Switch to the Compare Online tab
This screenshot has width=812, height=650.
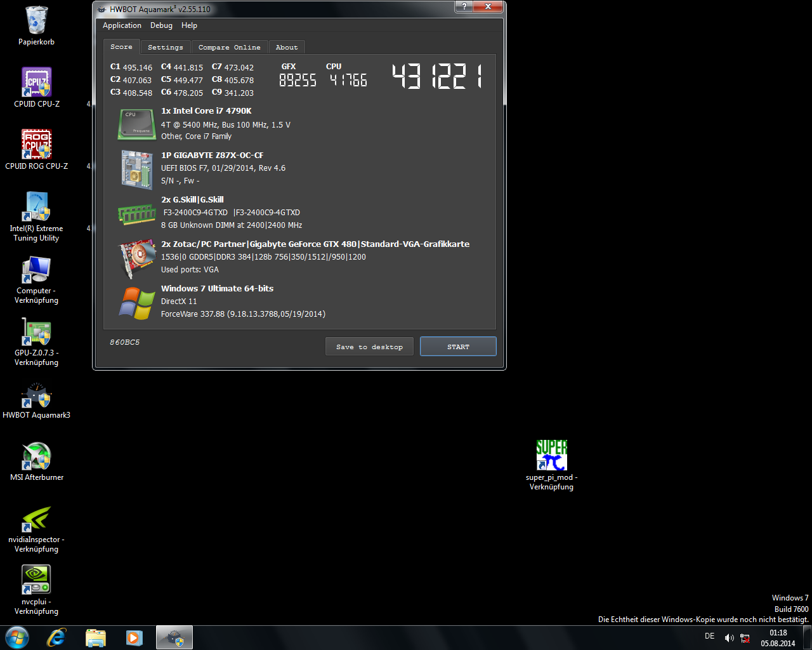click(x=229, y=48)
